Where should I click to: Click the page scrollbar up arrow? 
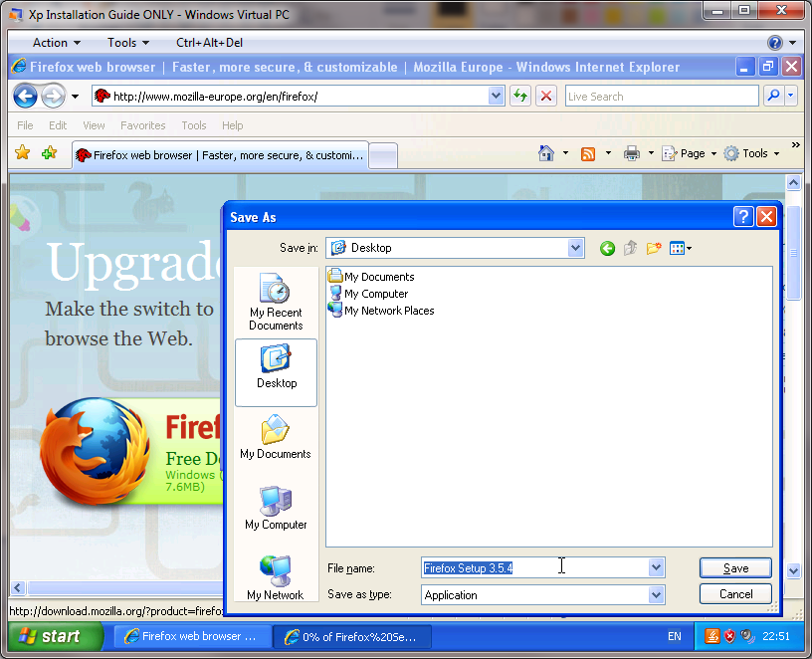coord(793,182)
